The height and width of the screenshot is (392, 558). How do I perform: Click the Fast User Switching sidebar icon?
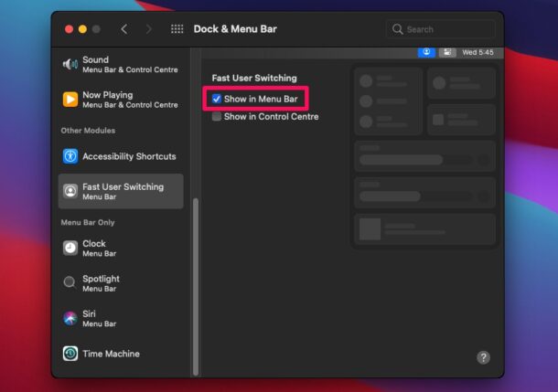pos(70,191)
